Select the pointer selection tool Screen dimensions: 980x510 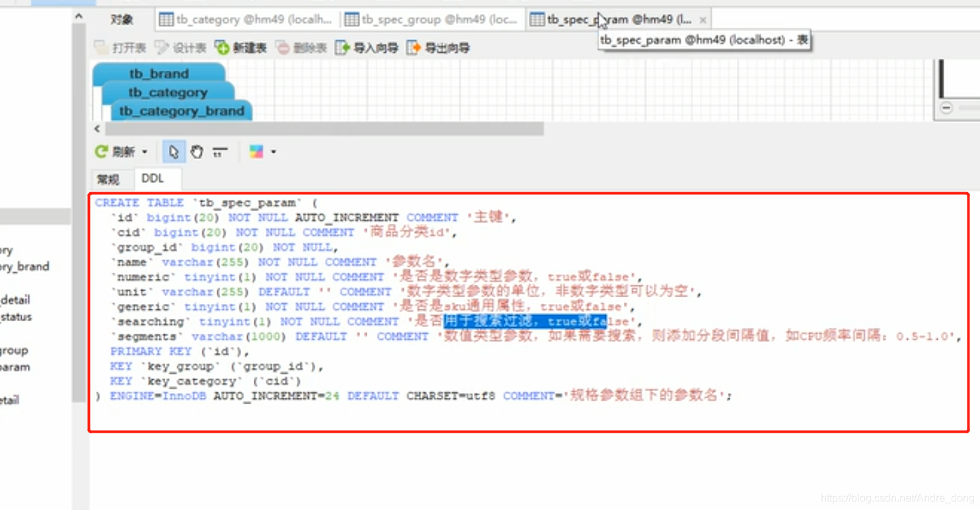tap(173, 152)
